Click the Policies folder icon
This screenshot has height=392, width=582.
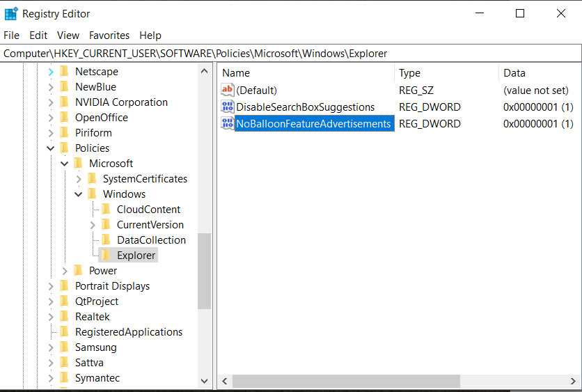tap(65, 148)
